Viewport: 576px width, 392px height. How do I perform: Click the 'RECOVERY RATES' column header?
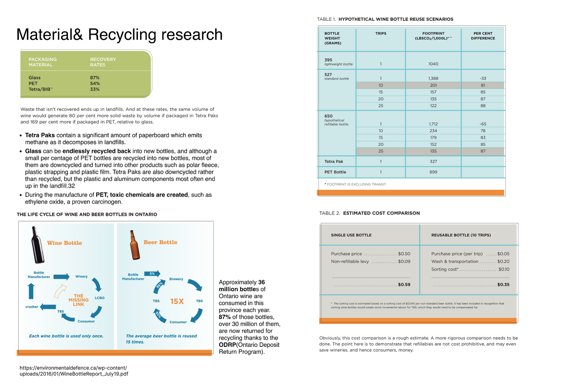pos(103,62)
